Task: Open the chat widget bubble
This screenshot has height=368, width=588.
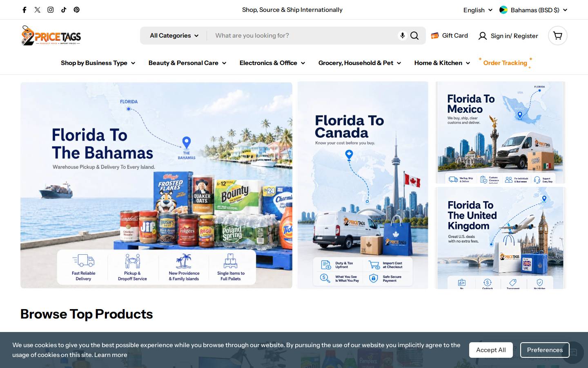Action: pyautogui.click(x=573, y=352)
